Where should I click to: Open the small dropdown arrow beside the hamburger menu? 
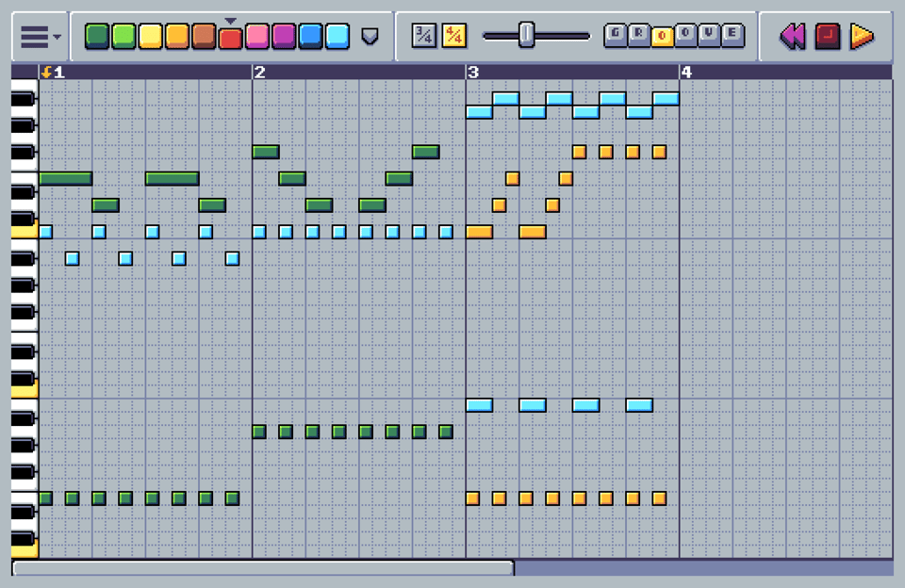(58, 38)
